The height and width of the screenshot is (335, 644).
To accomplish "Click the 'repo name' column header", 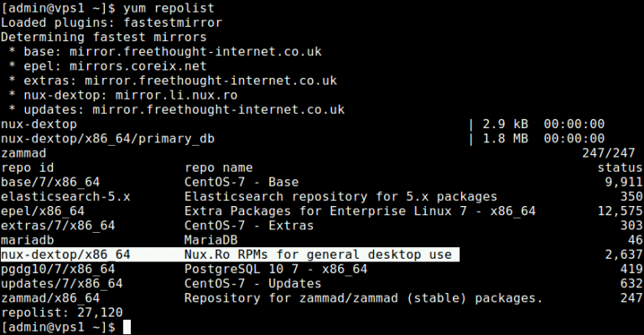I will (218, 167).
